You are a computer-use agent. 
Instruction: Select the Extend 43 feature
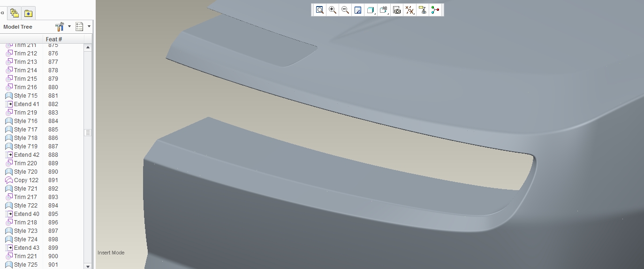point(22,248)
